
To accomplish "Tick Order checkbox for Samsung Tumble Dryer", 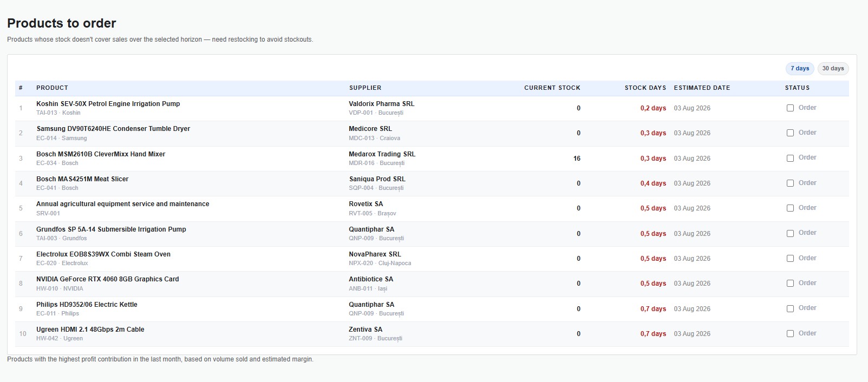I will point(790,133).
